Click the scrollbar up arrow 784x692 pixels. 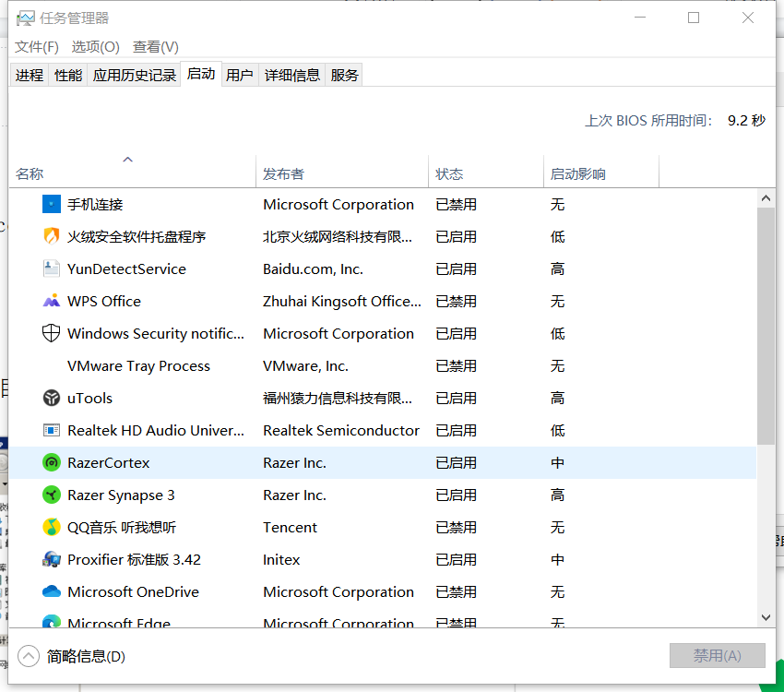766,198
